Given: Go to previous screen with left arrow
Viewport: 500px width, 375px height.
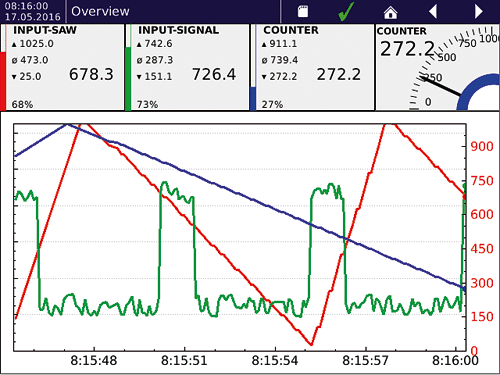Looking at the screenshot, I should pos(433,12).
